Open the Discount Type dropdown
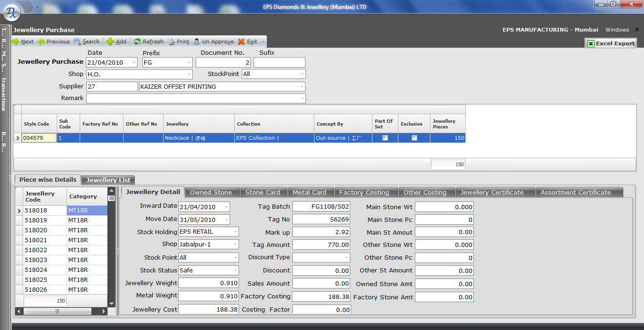Viewport: 644px width, 330px height. (347, 258)
